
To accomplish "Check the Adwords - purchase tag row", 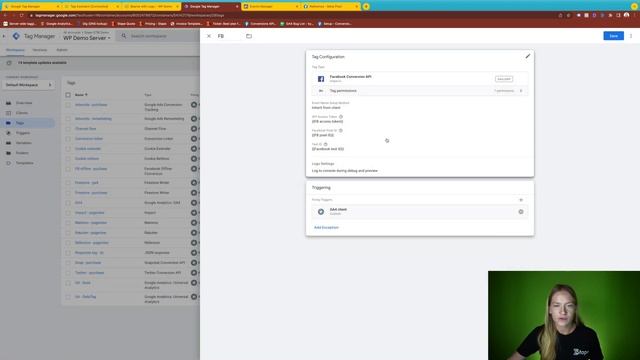I will pos(68,105).
